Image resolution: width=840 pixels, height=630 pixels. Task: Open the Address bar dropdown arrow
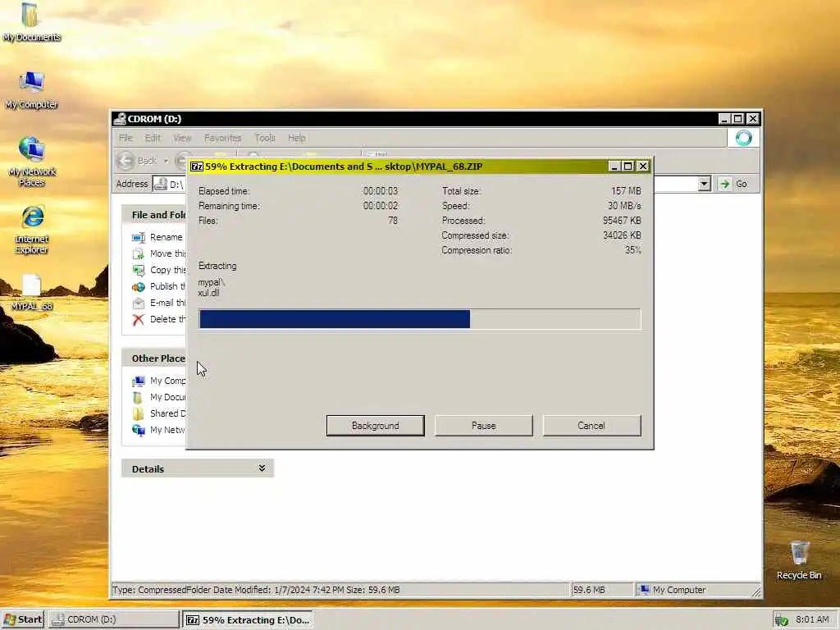coord(704,184)
